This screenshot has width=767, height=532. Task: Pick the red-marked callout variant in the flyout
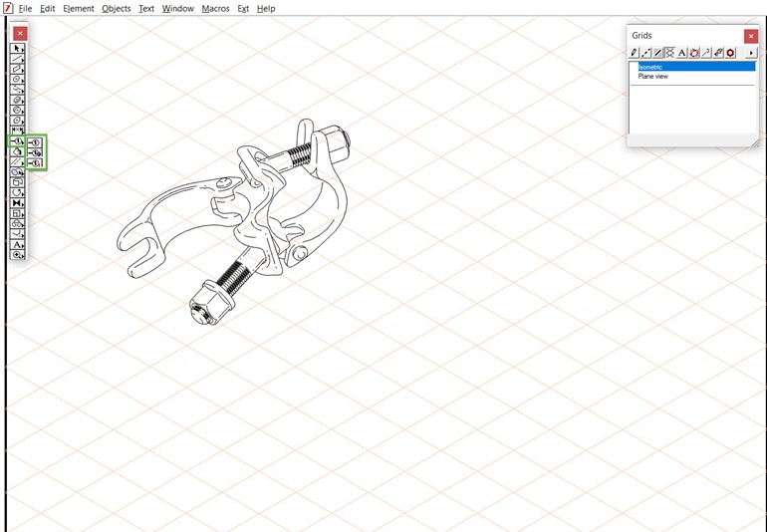(35, 163)
